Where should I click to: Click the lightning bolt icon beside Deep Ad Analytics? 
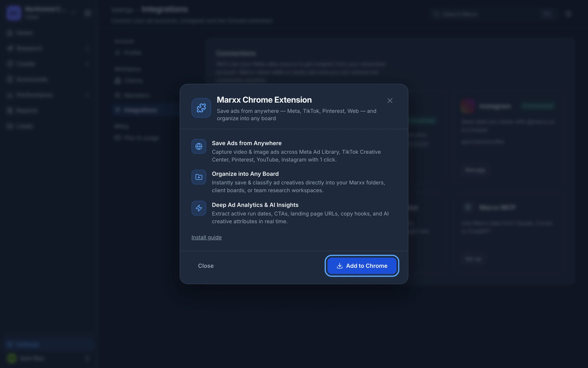[x=199, y=208]
